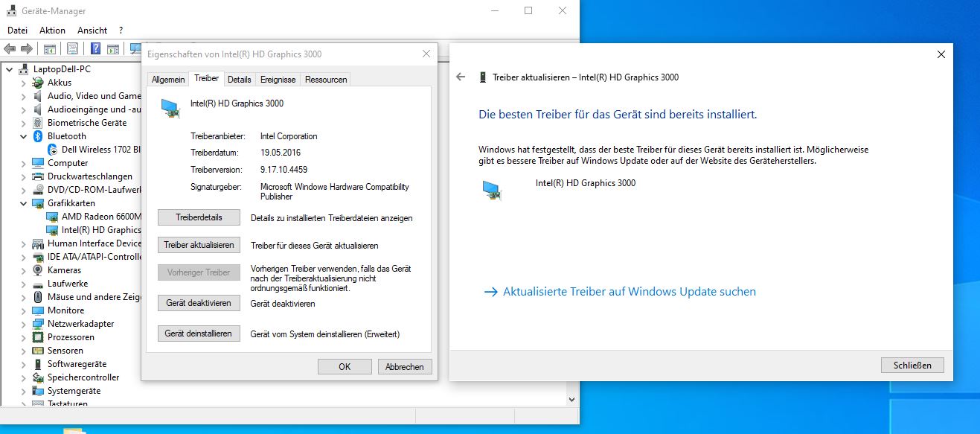Expand the Akkus tree node
The height and width of the screenshot is (434, 980).
point(24,83)
